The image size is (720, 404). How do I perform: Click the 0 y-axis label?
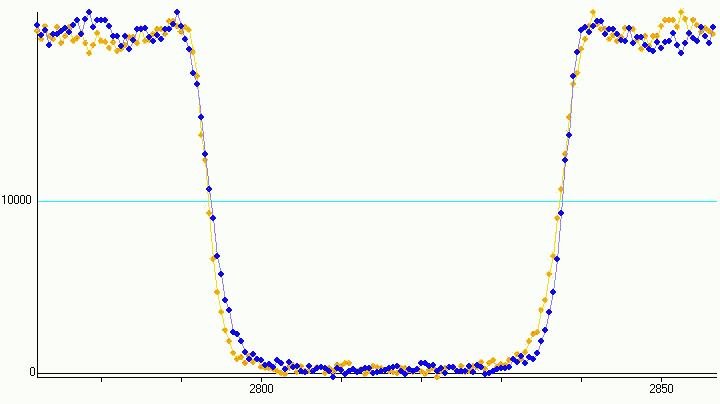point(33,372)
